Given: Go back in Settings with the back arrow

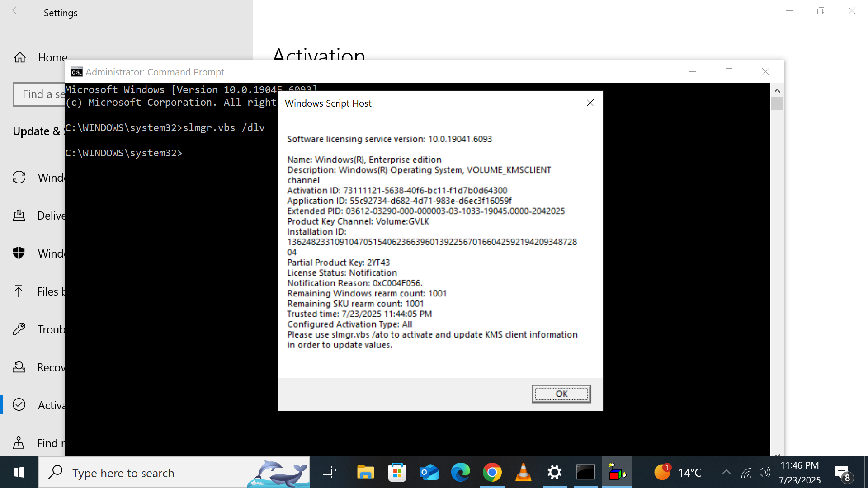Looking at the screenshot, I should click(x=16, y=11).
